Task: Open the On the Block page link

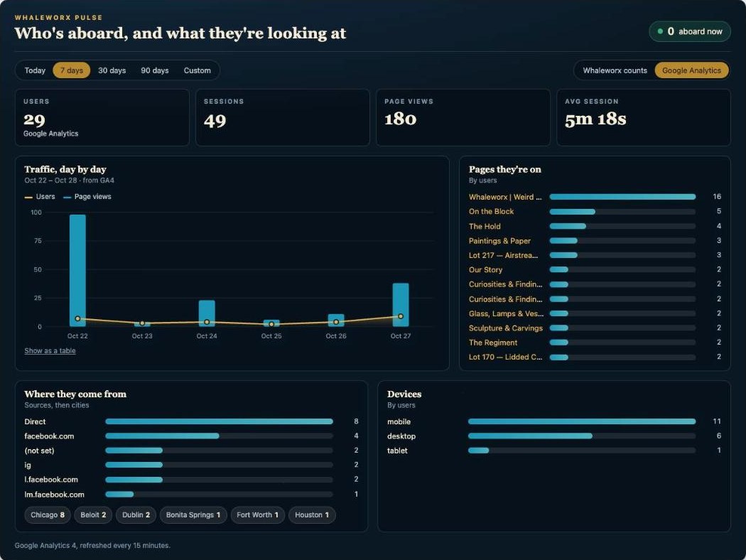Action: pyautogui.click(x=491, y=211)
